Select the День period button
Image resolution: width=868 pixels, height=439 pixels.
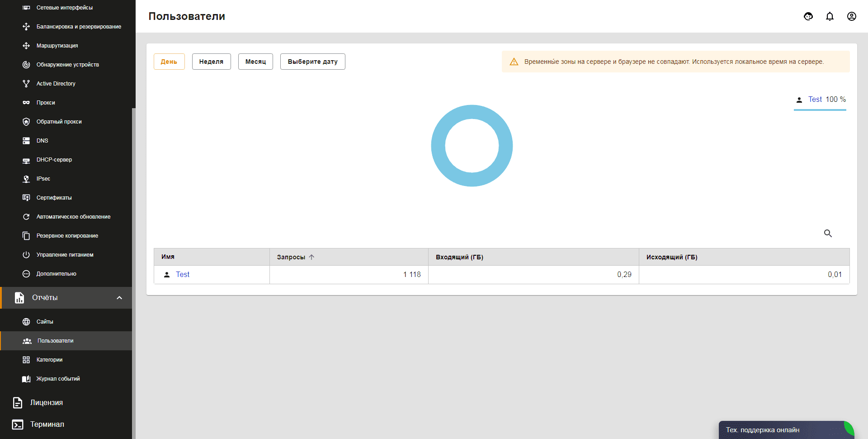(x=169, y=62)
